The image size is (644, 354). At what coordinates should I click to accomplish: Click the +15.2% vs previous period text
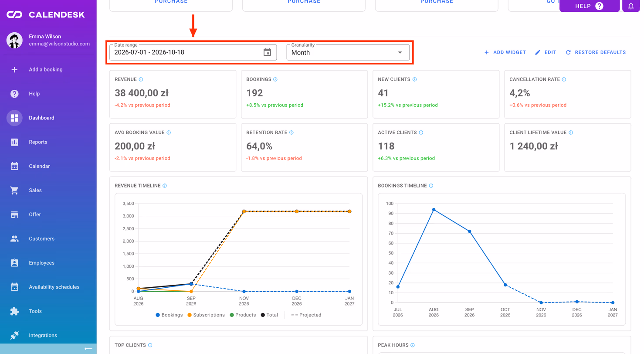click(408, 105)
